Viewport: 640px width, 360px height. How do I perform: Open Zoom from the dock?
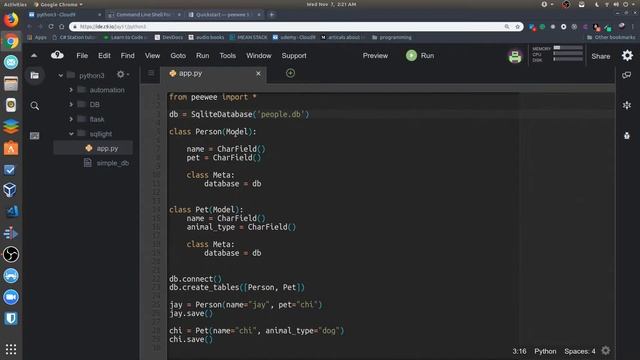(11, 297)
